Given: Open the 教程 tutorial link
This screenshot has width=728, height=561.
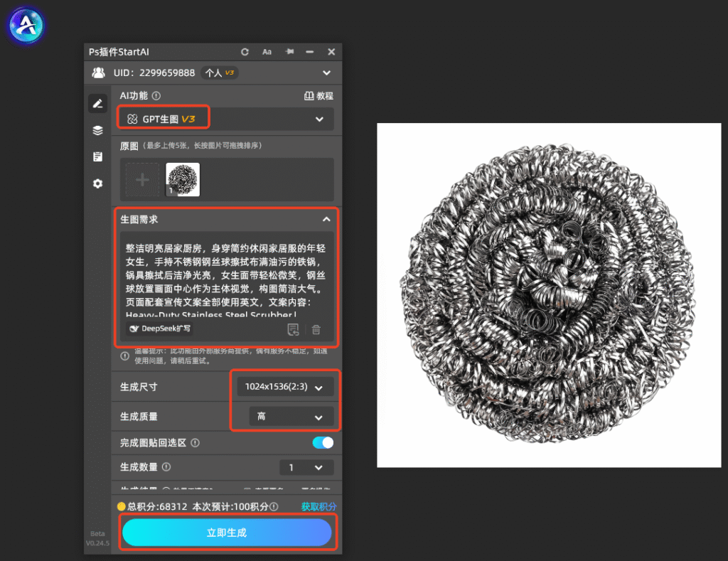Looking at the screenshot, I should point(318,96).
